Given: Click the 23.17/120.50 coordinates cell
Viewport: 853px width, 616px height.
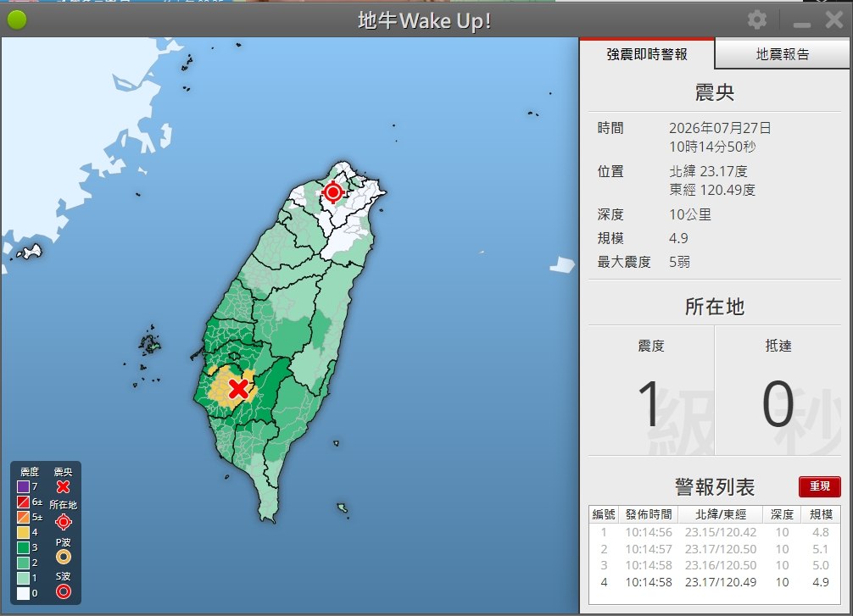Looking at the screenshot, I should tap(720, 549).
